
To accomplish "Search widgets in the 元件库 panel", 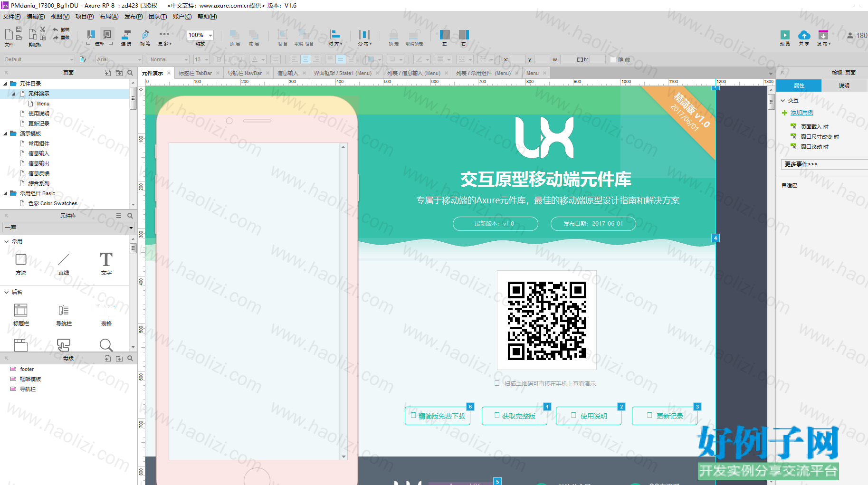I will tap(130, 216).
